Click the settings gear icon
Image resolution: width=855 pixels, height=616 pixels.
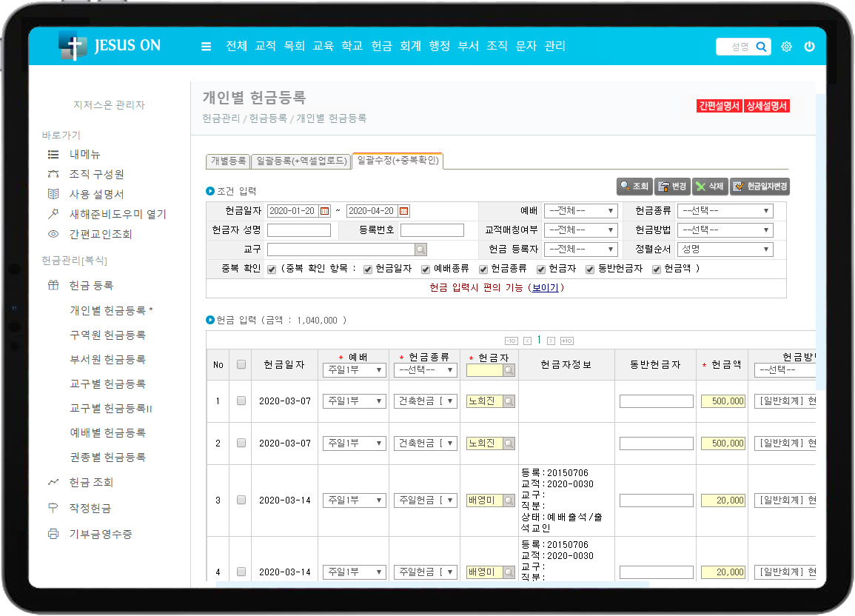[x=786, y=47]
